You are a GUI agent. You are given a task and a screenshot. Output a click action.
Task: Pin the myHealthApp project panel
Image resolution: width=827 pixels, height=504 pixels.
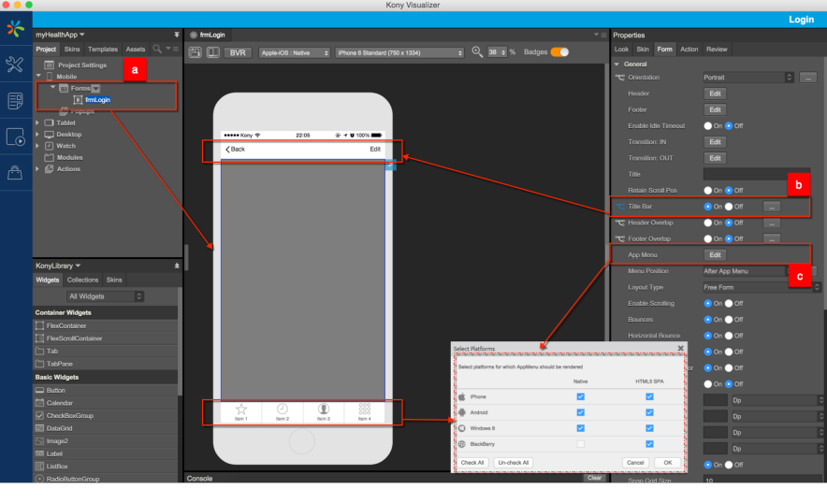(x=176, y=35)
